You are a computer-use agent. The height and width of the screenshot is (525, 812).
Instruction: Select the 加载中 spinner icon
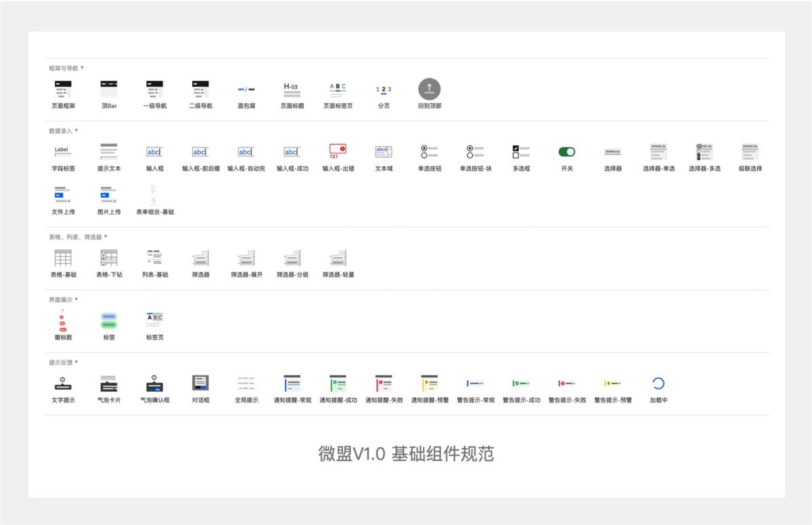(658, 384)
